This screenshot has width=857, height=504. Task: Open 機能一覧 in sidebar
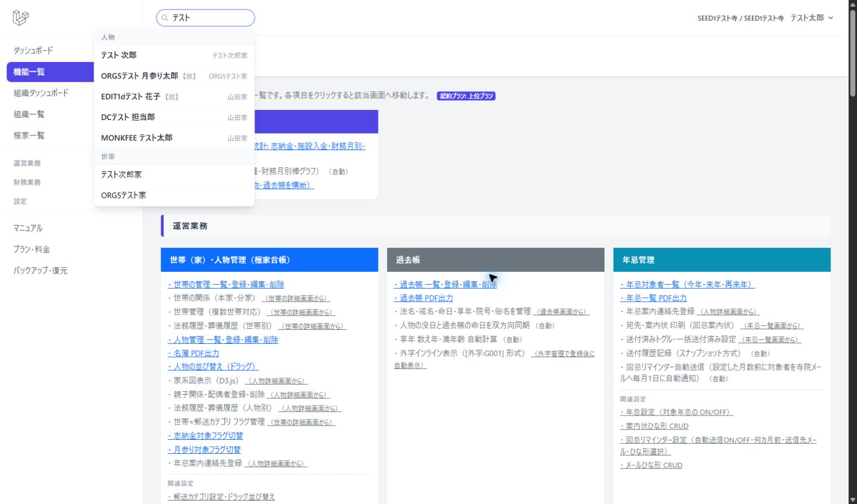(51, 72)
